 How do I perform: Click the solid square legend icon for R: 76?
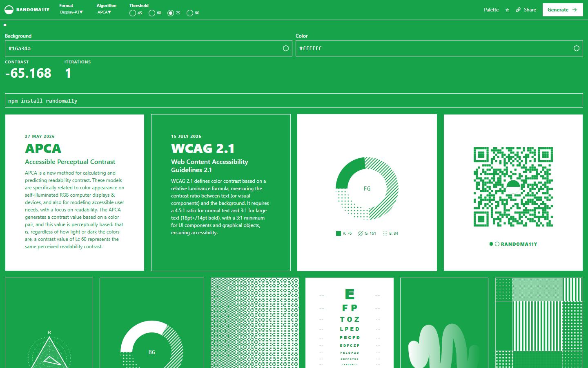coord(339,233)
